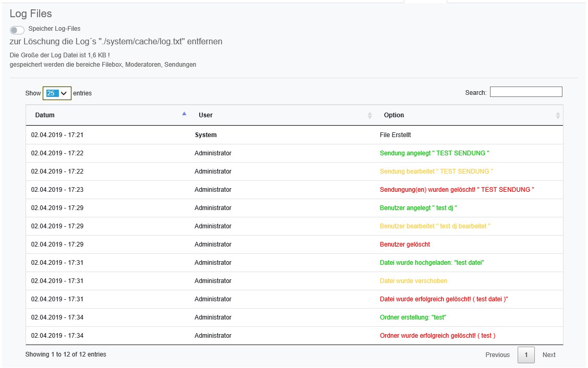Select page 1 in pagination
The height and width of the screenshot is (368, 588).
526,355
